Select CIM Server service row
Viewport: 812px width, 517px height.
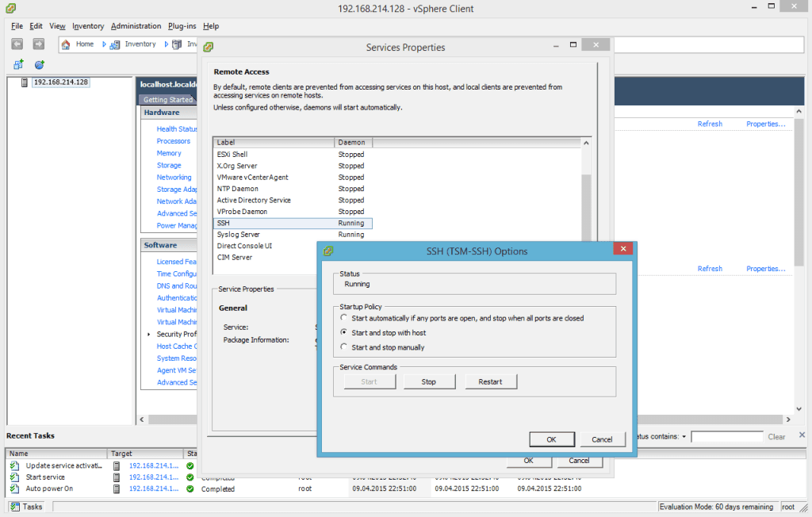click(x=265, y=258)
